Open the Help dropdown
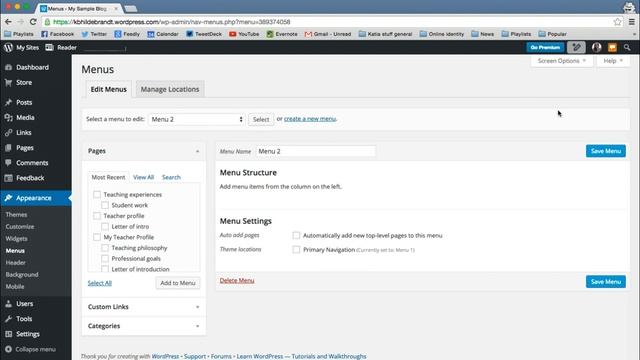The height and width of the screenshot is (360, 640). (613, 61)
